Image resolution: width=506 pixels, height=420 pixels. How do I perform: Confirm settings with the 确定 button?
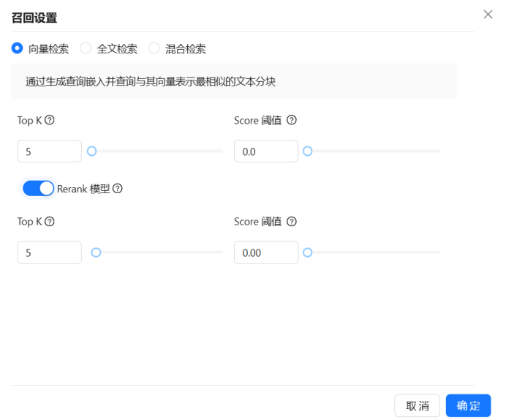pyautogui.click(x=468, y=405)
